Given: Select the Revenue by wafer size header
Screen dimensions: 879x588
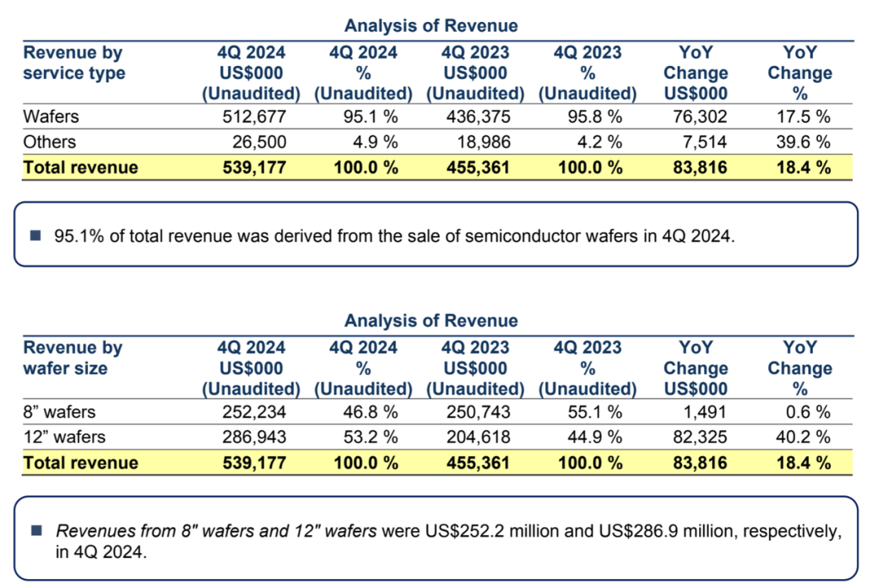Looking at the screenshot, I should pos(72,358).
